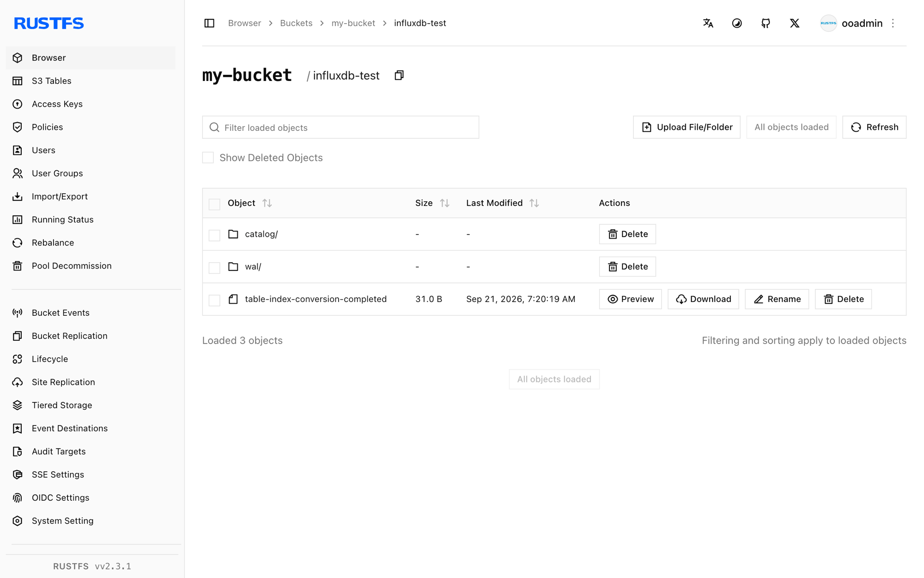Image resolution: width=924 pixels, height=578 pixels.
Task: Open the language translation icon
Action: pos(708,23)
